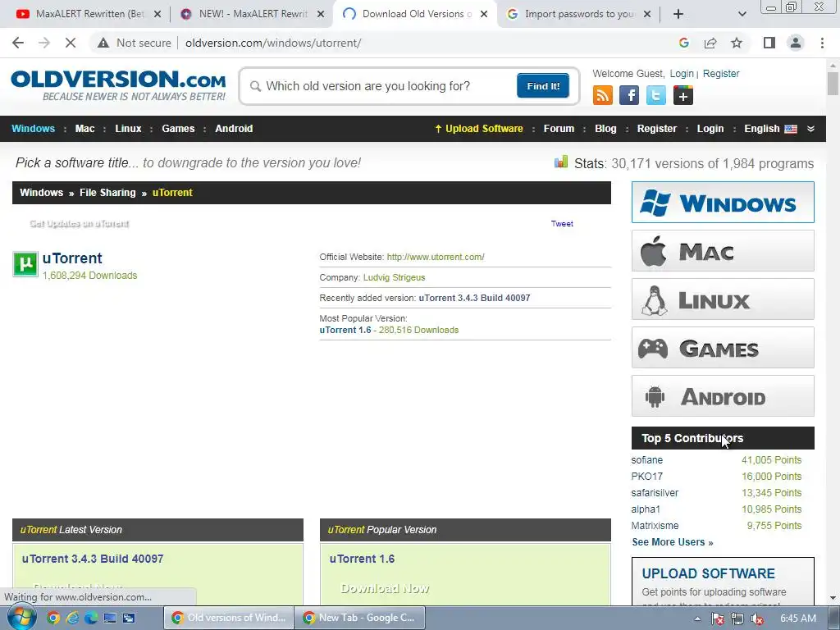This screenshot has height=630, width=840.
Task: Select Games in the site nav bar
Action: point(178,129)
